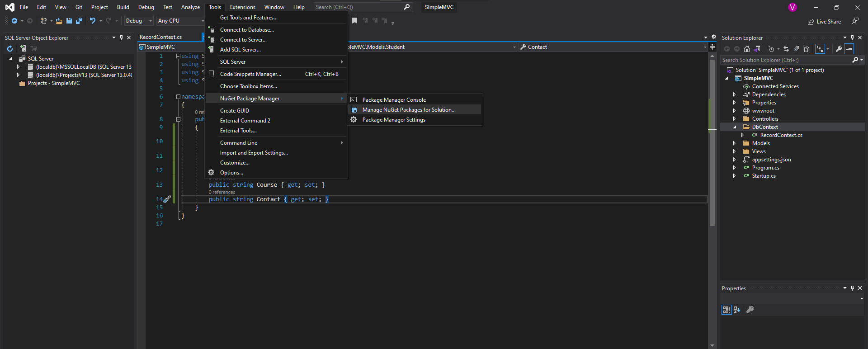Open the Any CPU platform dropdown
This screenshot has height=349, width=868.
[181, 21]
